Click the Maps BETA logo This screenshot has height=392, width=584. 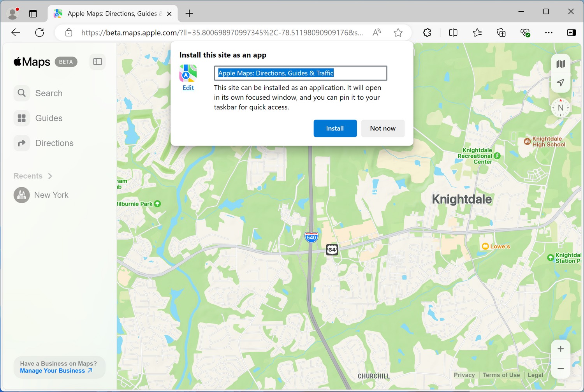click(x=46, y=62)
